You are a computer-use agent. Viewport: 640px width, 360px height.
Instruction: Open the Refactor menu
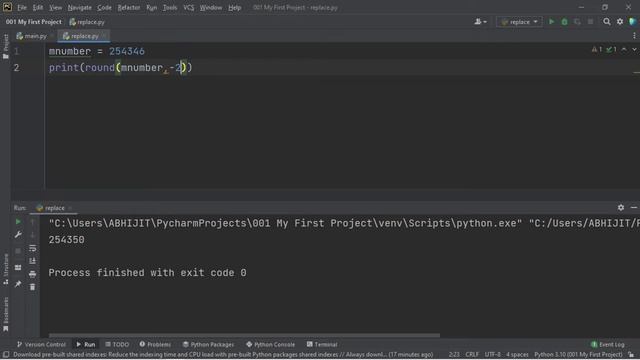tap(129, 7)
